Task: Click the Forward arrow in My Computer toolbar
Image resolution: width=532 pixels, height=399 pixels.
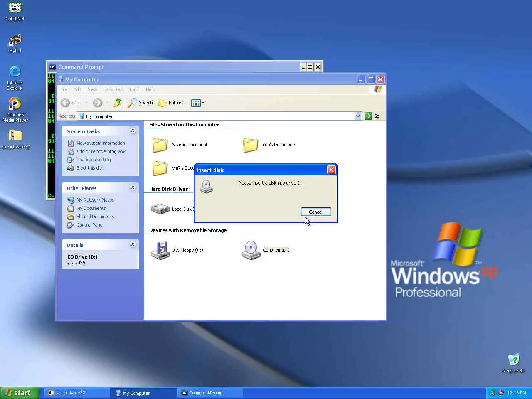Action: coord(98,103)
